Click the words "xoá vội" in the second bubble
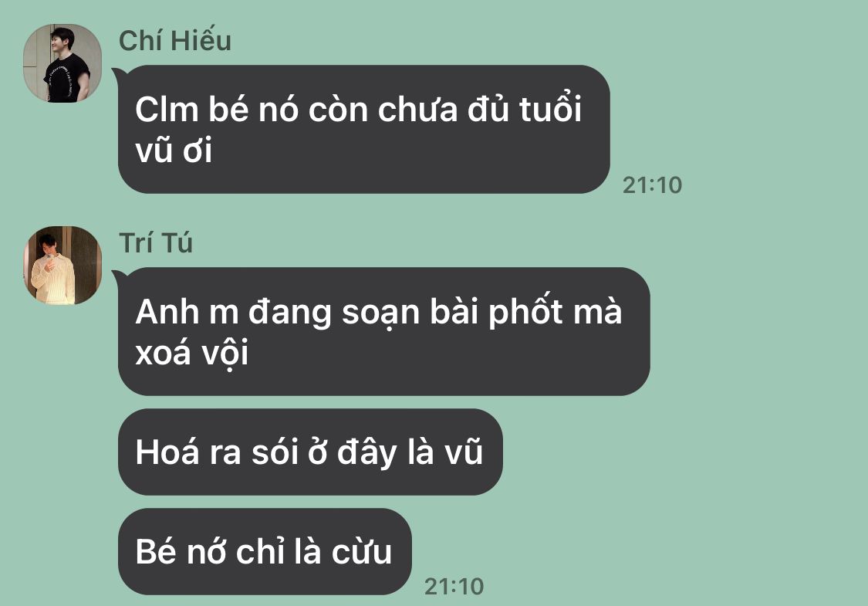Screen dimensions: 868x606 tap(191, 354)
